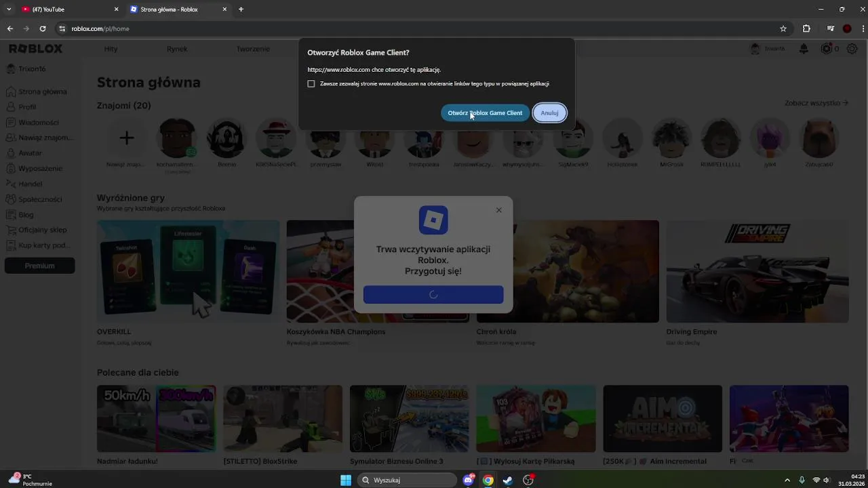The height and width of the screenshot is (488, 868).
Task: Open Oficjalny sklep in the sidebar
Action: click(x=37, y=230)
